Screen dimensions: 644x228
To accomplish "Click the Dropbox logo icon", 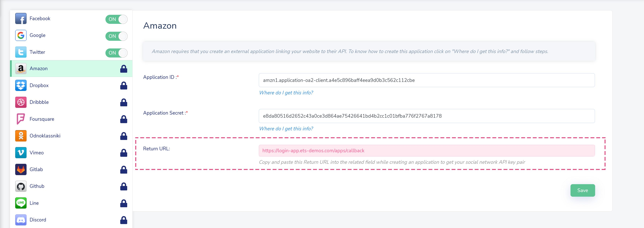I will (x=21, y=85).
